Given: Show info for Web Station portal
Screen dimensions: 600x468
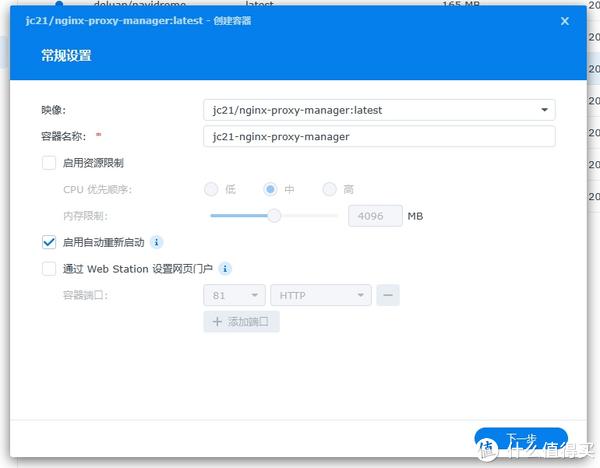Looking at the screenshot, I should pyautogui.click(x=225, y=269).
